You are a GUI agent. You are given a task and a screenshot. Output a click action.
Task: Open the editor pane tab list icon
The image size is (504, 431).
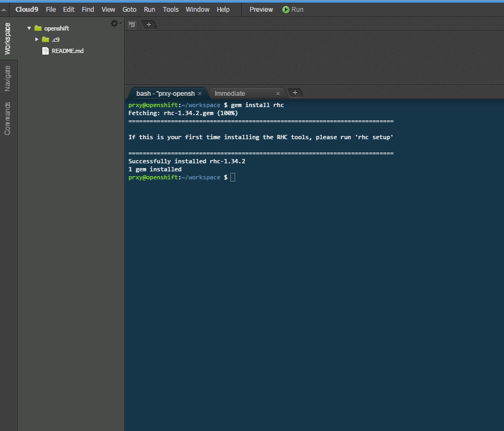[132, 25]
